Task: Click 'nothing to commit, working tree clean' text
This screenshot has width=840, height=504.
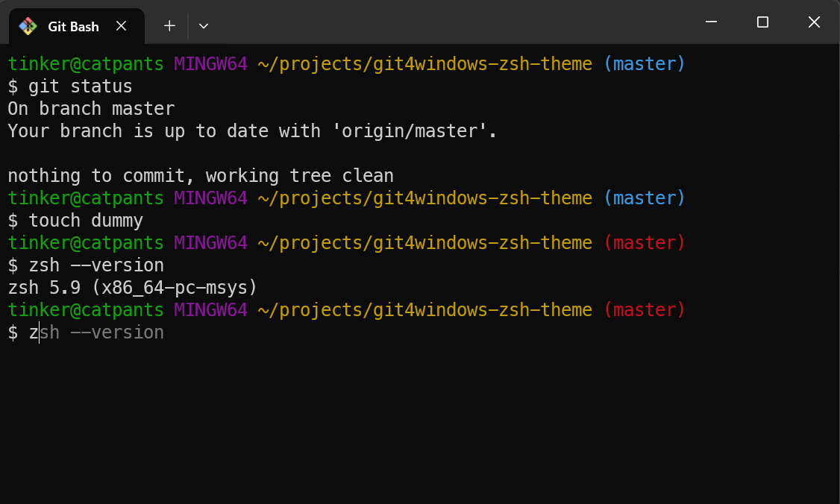Action: point(201,176)
